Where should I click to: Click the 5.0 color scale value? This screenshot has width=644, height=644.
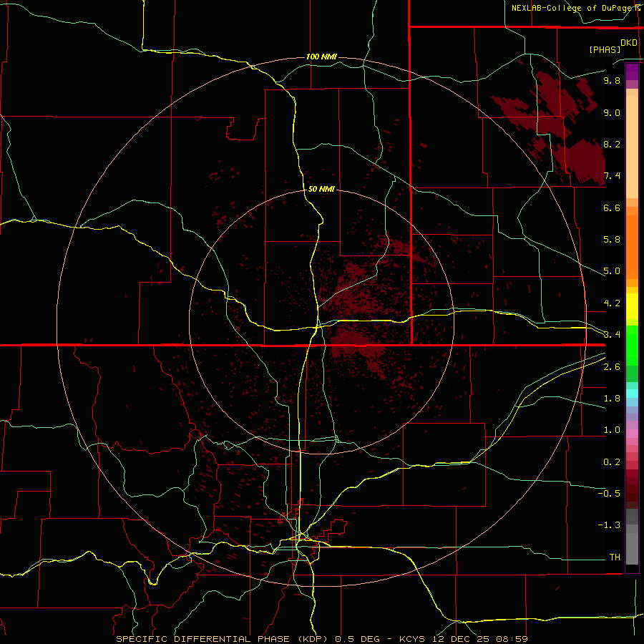click(612, 271)
